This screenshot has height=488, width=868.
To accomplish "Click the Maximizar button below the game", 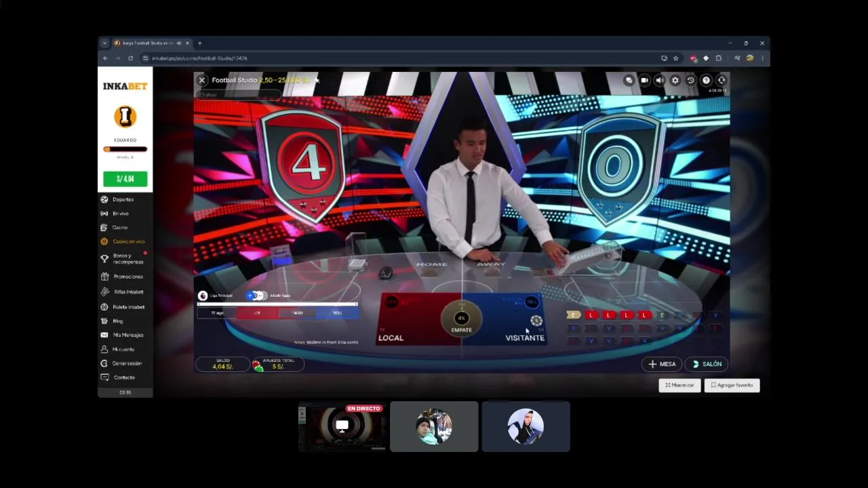I will tap(679, 385).
